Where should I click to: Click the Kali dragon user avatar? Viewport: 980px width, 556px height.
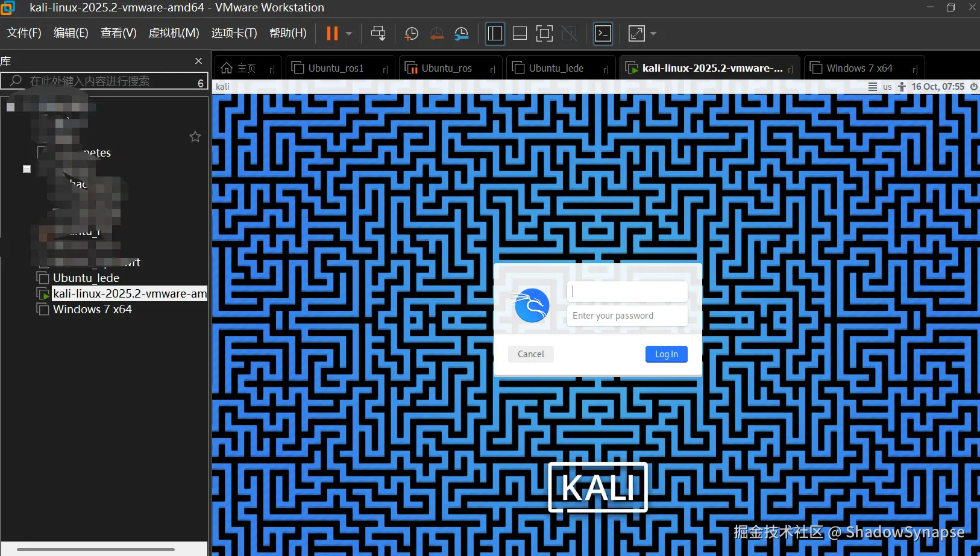tap(530, 305)
